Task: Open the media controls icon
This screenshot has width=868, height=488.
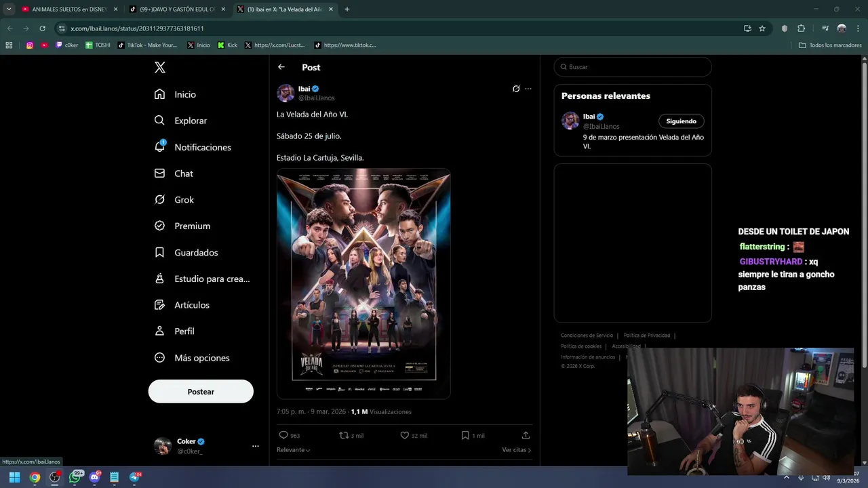Action: (825, 28)
